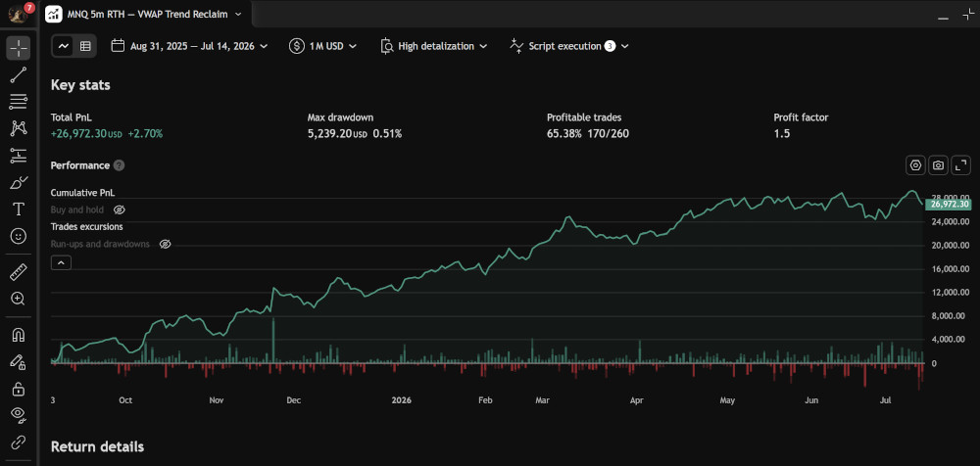Select the Text annotation tool

[18, 210]
